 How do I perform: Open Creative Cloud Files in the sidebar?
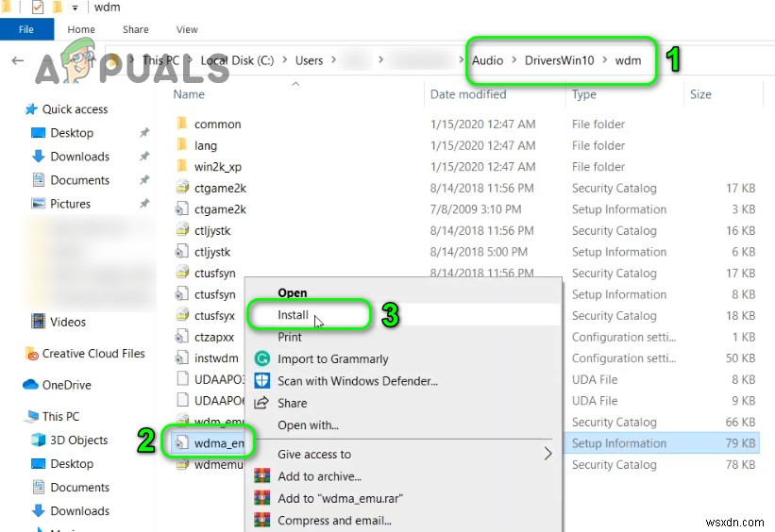coord(93,354)
